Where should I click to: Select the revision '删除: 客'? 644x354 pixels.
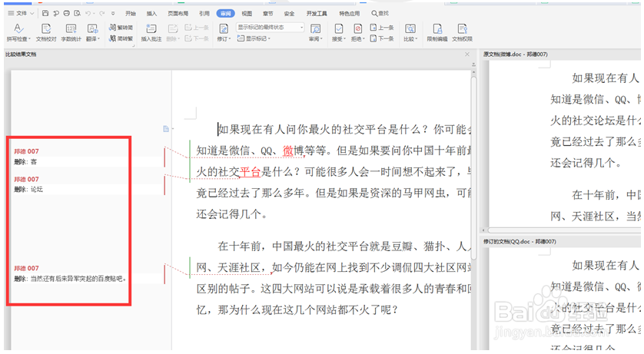tap(25, 162)
